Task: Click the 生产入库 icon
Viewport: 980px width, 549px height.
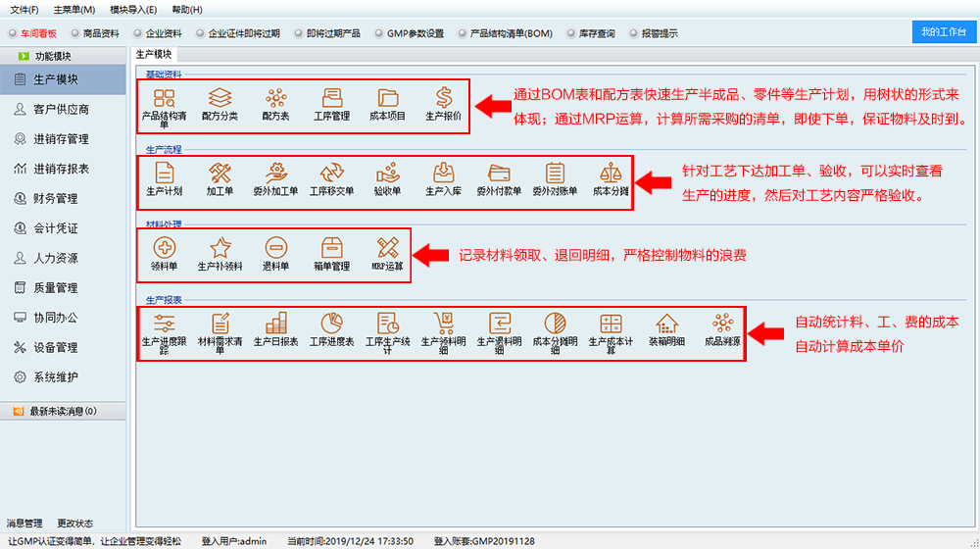Action: 444,173
